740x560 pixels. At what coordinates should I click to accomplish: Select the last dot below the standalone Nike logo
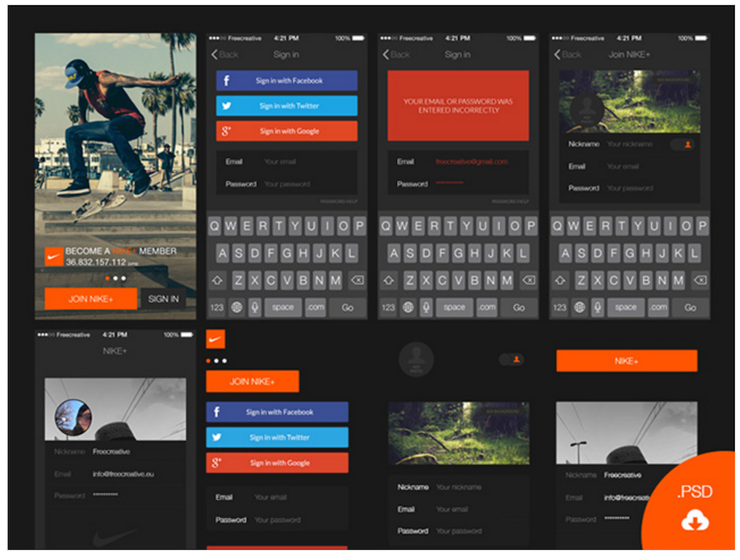pos(225,361)
